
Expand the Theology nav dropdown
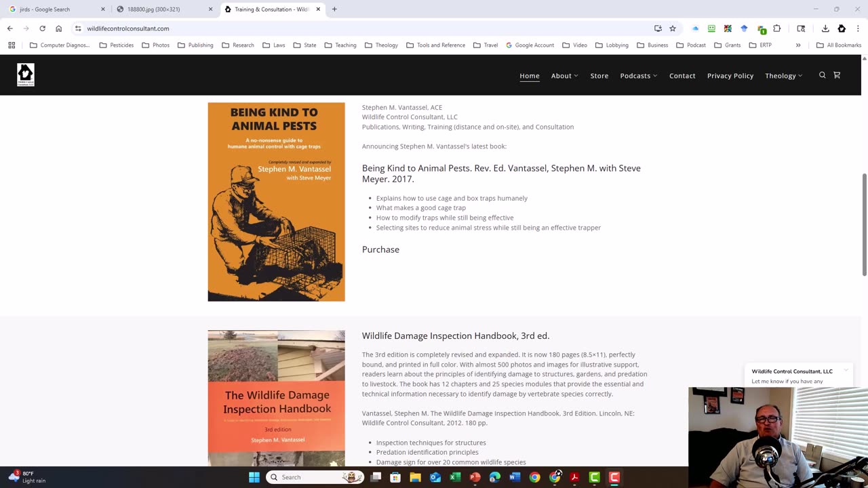point(783,76)
